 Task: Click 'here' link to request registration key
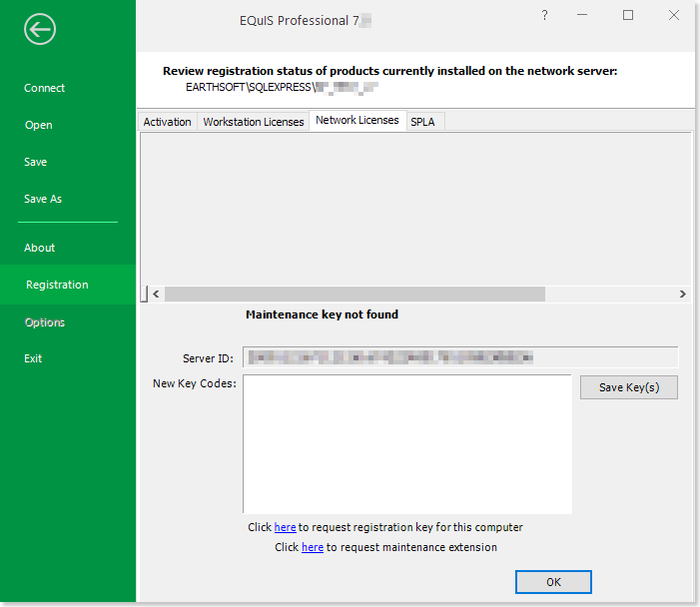pyautogui.click(x=286, y=527)
